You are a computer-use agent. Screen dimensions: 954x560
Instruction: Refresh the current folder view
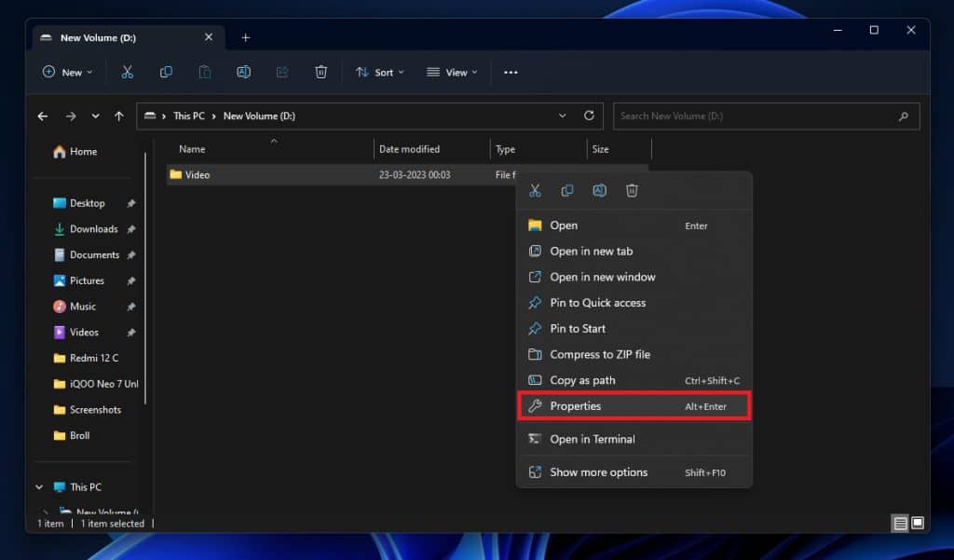(x=589, y=116)
